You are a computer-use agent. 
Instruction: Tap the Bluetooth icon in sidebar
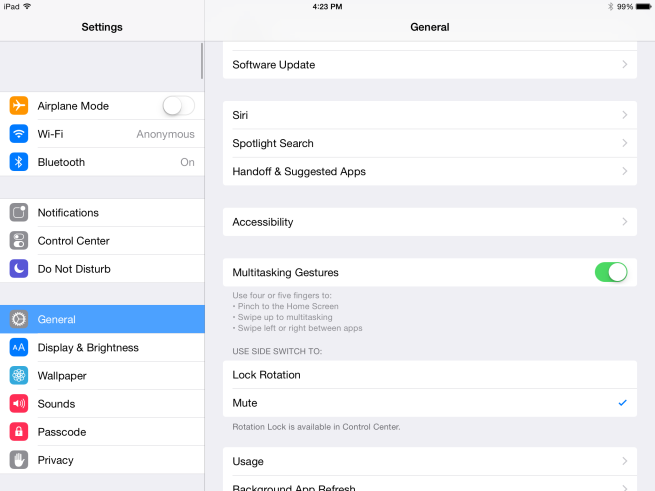point(19,162)
